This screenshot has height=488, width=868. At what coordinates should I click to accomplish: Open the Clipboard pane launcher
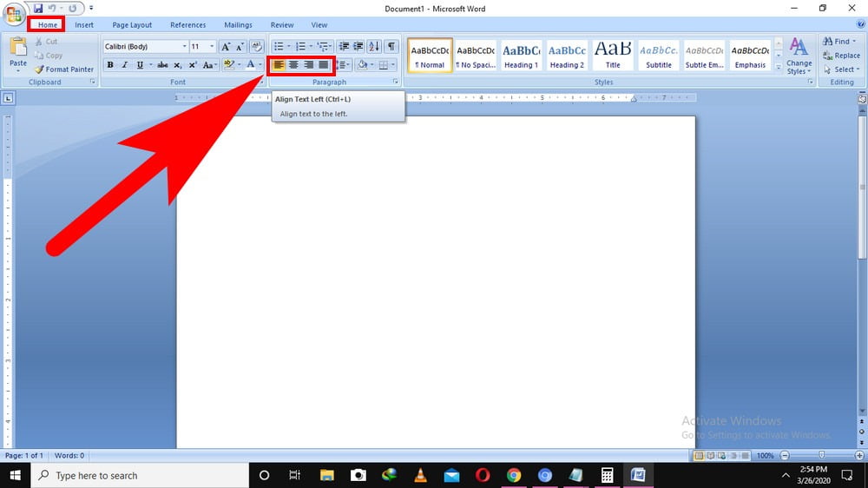pyautogui.click(x=93, y=82)
